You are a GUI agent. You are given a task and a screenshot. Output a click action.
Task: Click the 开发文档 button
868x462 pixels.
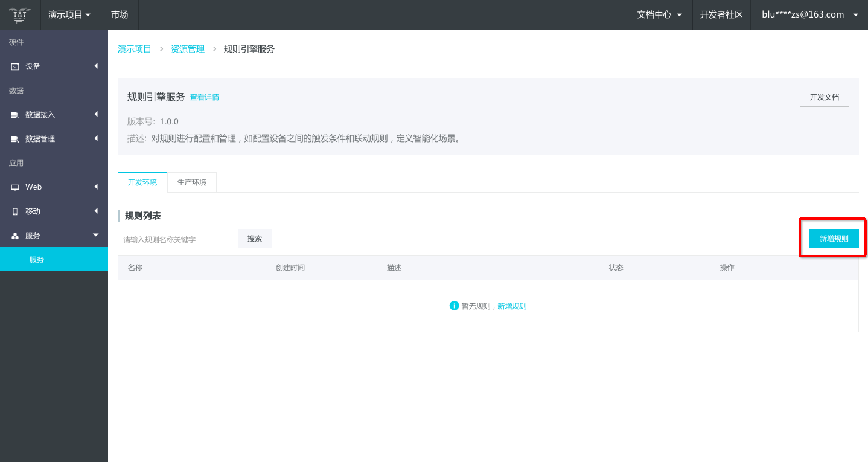(x=824, y=97)
